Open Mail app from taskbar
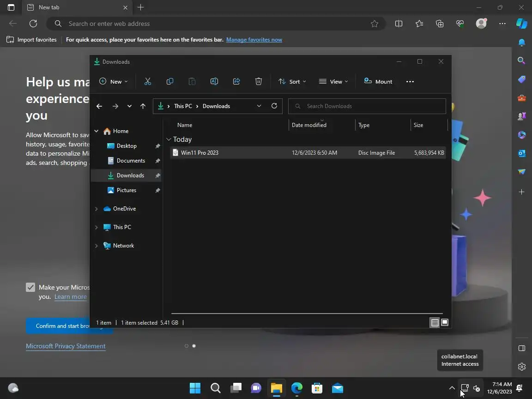The image size is (532, 399). (337, 388)
